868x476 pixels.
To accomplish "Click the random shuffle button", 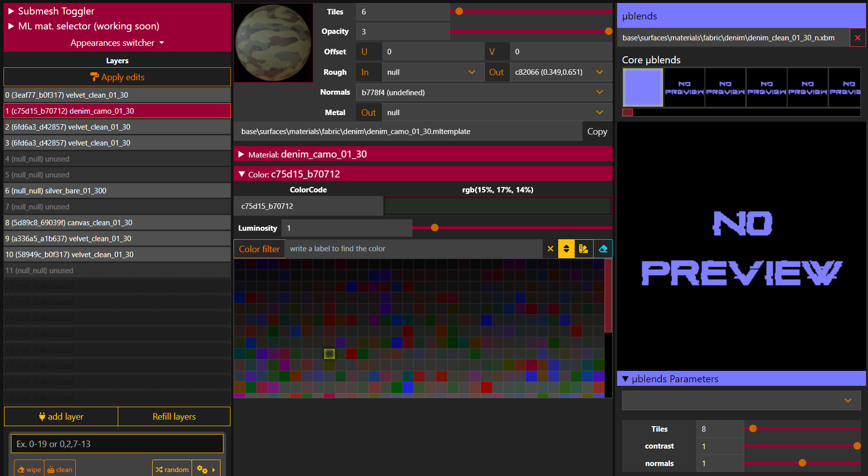I will [x=172, y=469].
